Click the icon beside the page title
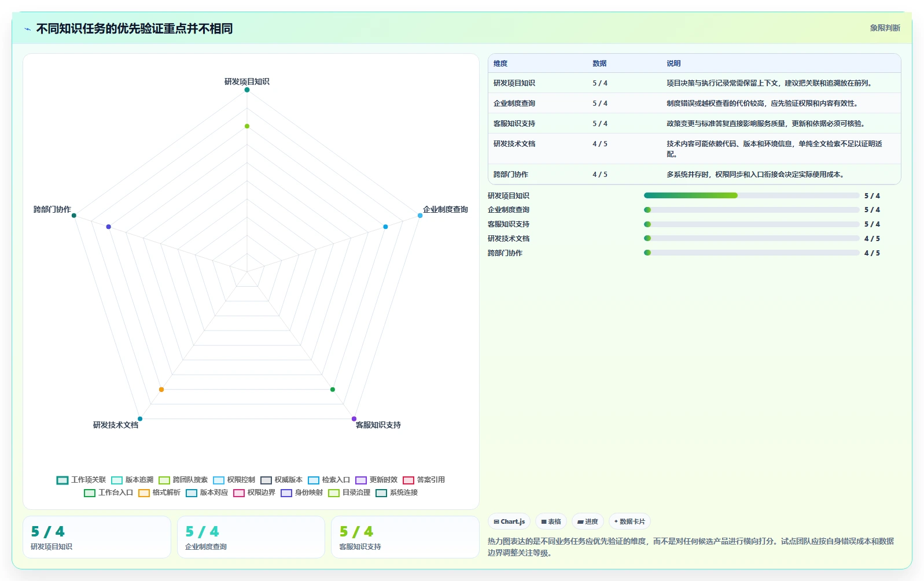The width and height of the screenshot is (924, 581). (x=27, y=29)
